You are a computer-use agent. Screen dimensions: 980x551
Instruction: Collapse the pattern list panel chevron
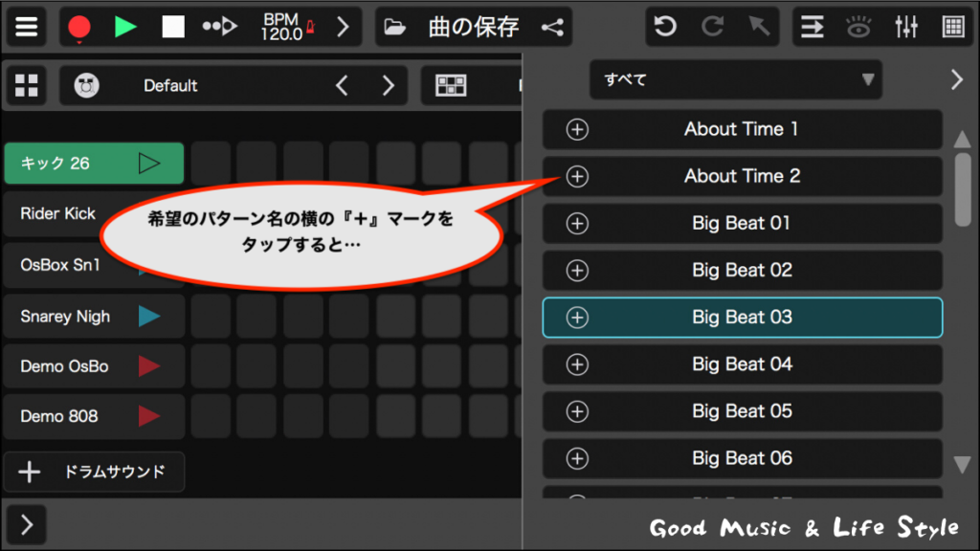pyautogui.click(x=957, y=80)
